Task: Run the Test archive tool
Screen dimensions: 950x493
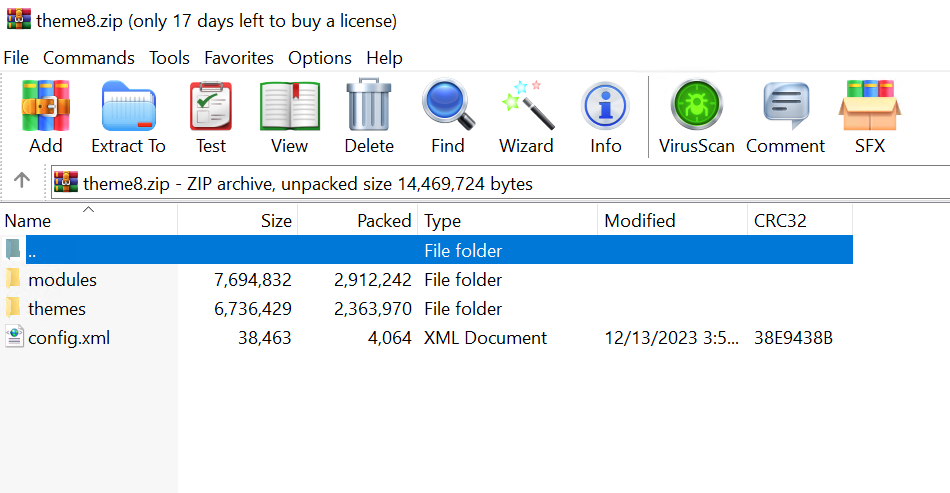Action: pyautogui.click(x=211, y=116)
